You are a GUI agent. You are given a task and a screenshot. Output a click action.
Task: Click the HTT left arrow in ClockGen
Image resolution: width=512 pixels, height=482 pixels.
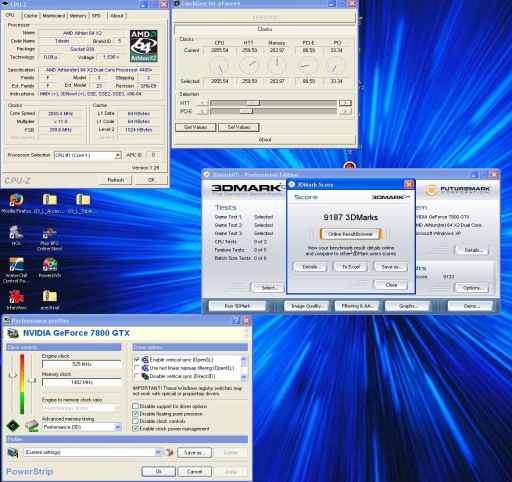click(202, 103)
